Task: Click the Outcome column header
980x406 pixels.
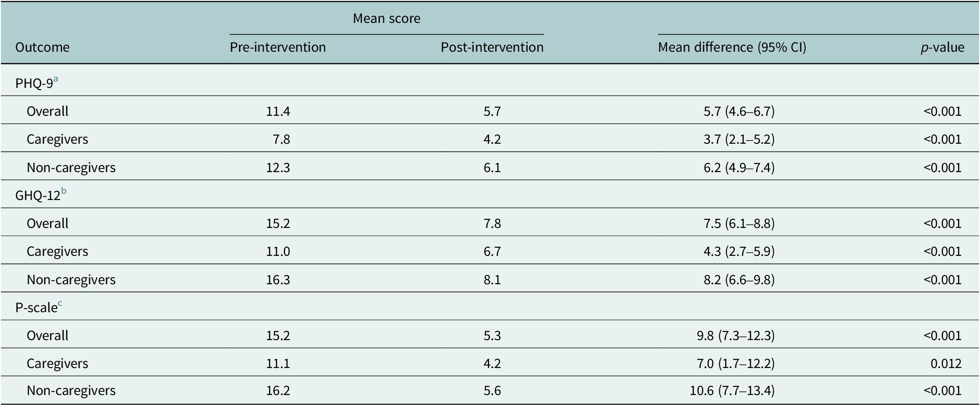Action: click(x=42, y=47)
